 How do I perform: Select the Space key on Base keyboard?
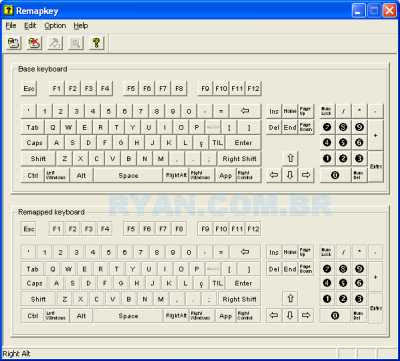point(128,176)
